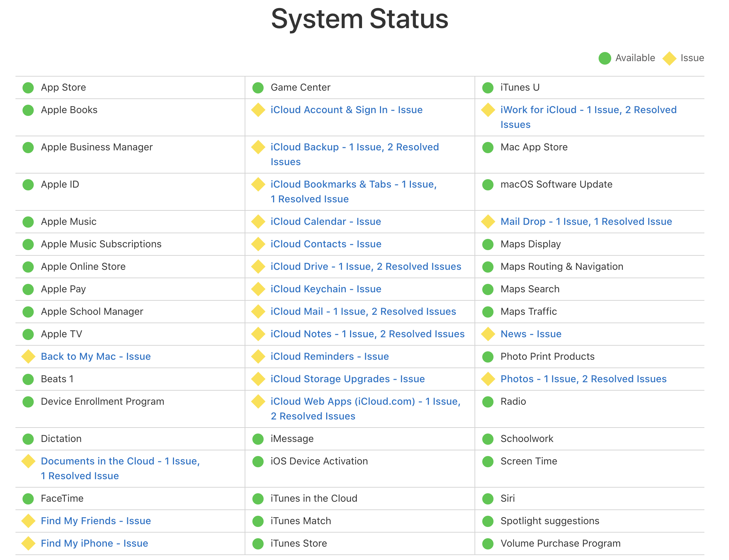Image resolution: width=729 pixels, height=560 pixels.
Task: Open Find My Friends issue
Action: (96, 521)
